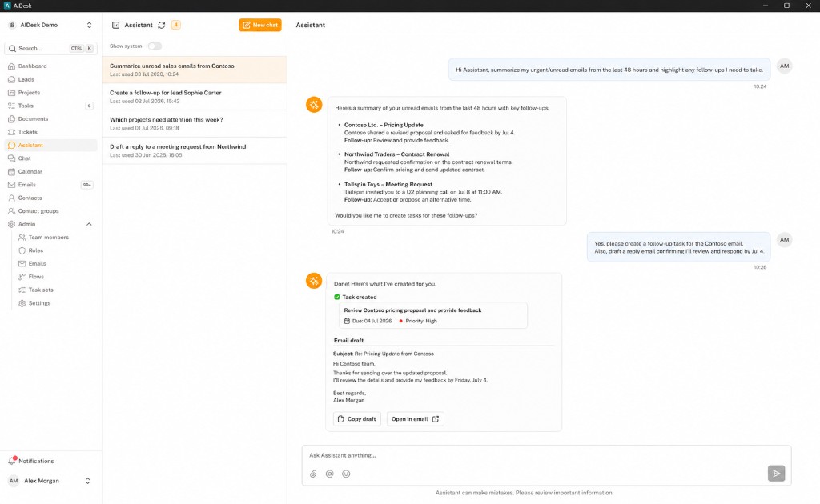Open Settings under Admin
This screenshot has width=820, height=504.
click(39, 303)
